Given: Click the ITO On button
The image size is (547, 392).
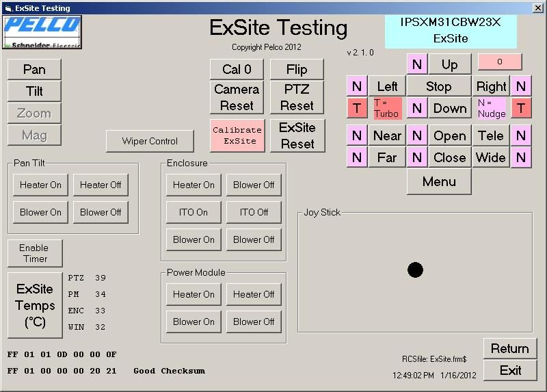Looking at the screenshot, I should click(194, 212).
